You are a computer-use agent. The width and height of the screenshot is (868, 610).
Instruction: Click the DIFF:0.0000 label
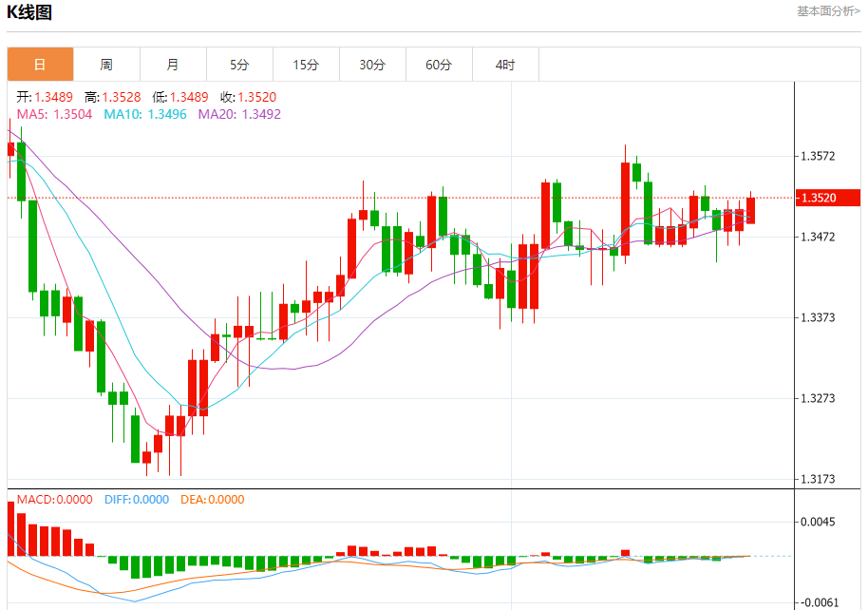pyautogui.click(x=136, y=499)
